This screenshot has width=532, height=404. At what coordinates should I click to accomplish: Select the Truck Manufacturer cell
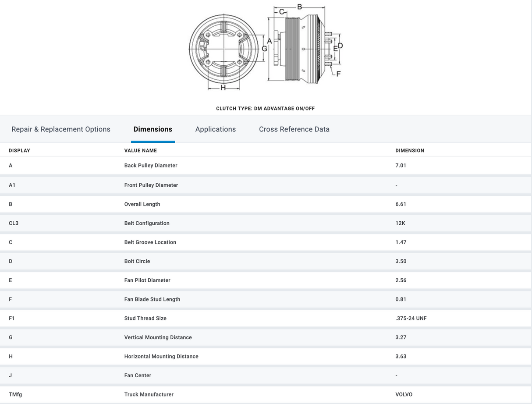click(149, 395)
